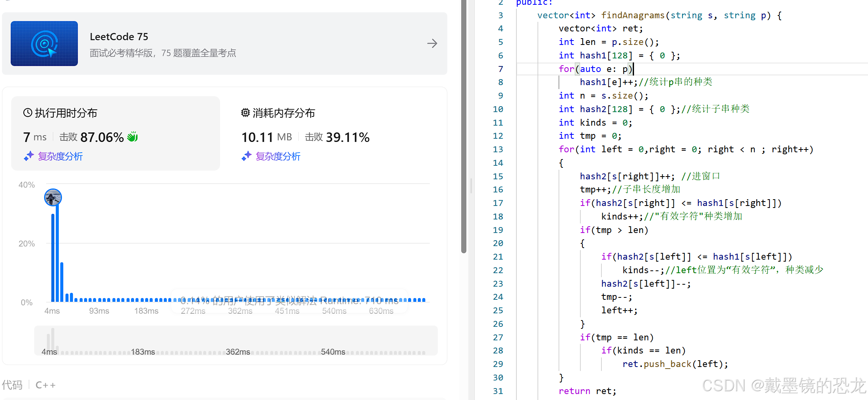Click the clock icon beside 执行用时分布
868x400 pixels.
tap(28, 113)
